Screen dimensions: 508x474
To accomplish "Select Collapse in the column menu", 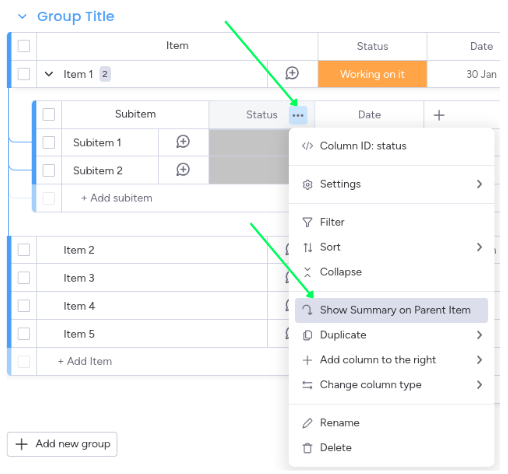I will click(x=391, y=272).
